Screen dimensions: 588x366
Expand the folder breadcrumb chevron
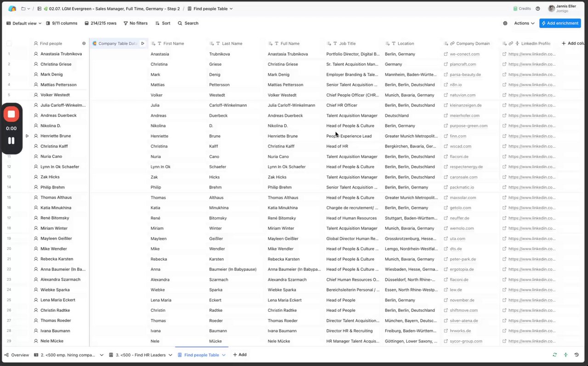coord(29,9)
